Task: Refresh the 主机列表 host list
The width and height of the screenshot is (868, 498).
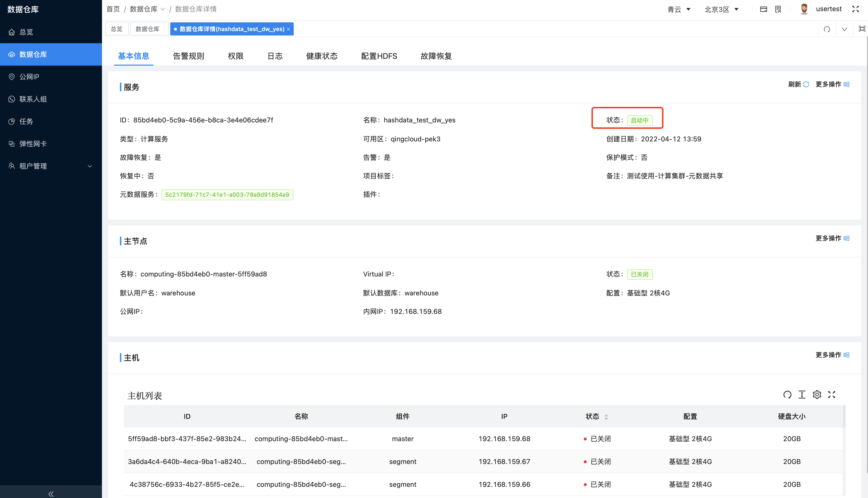Action: (787, 394)
